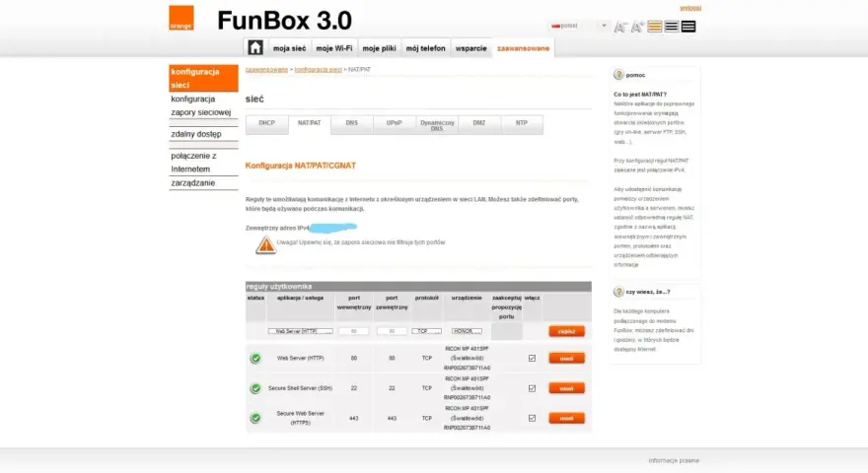Click the warning triangle icon

coord(265,244)
